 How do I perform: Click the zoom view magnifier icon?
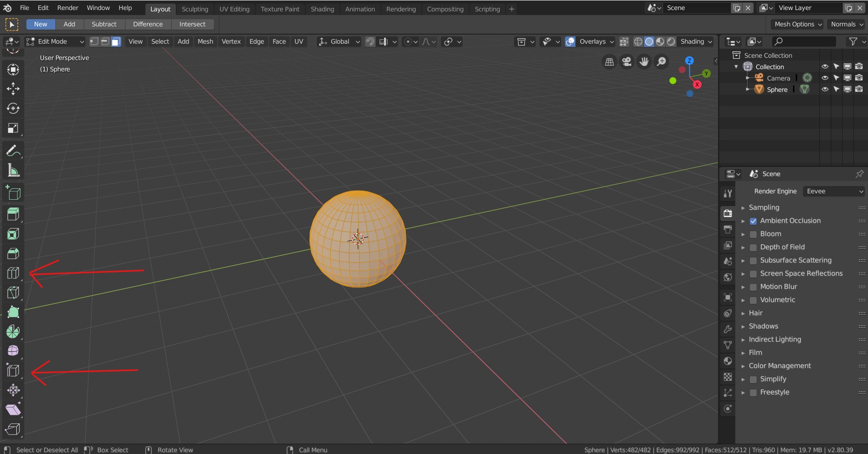point(662,61)
